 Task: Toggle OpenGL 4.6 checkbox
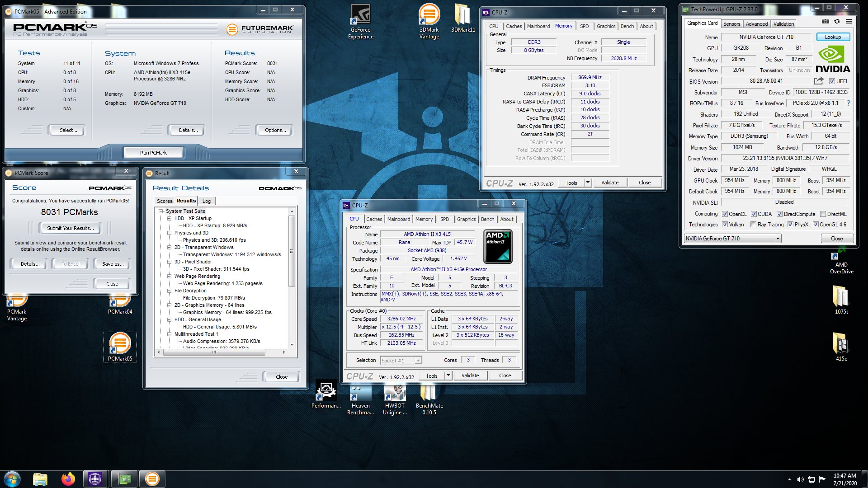pos(816,225)
